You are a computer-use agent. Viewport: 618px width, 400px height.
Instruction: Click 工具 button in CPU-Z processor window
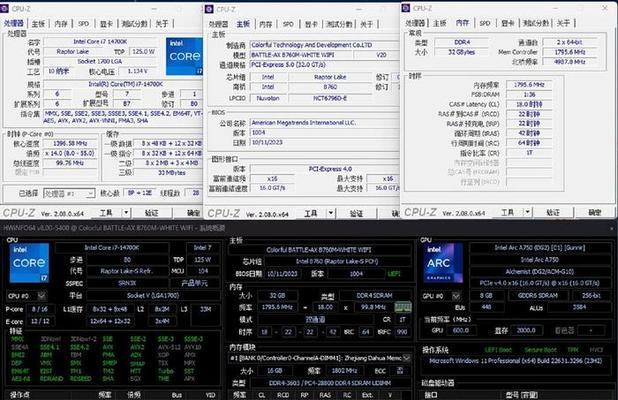pos(106,213)
